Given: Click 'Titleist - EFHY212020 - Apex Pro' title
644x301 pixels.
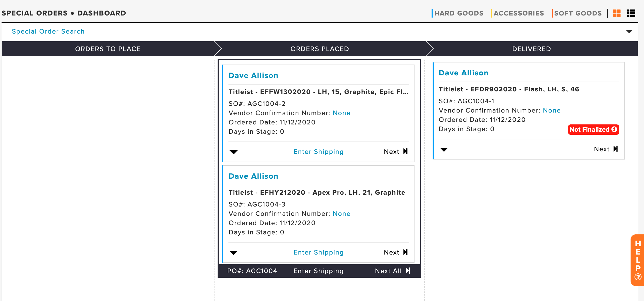Looking at the screenshot, I should coord(317,192).
